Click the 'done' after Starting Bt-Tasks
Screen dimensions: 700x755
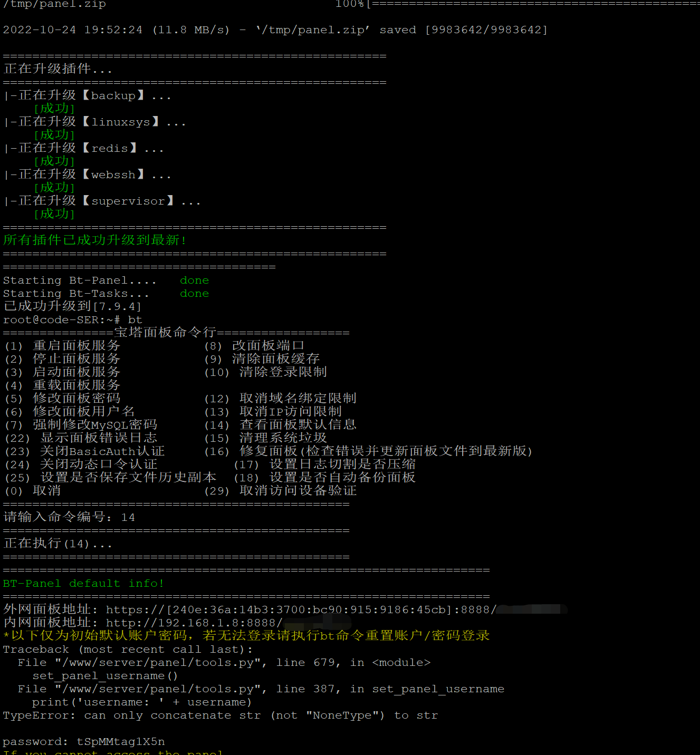(194, 294)
